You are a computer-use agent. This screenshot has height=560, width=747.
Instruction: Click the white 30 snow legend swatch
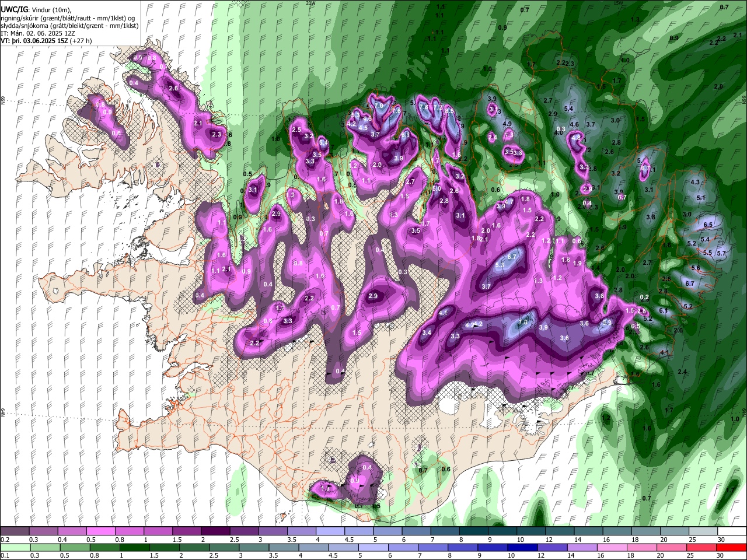732,531
